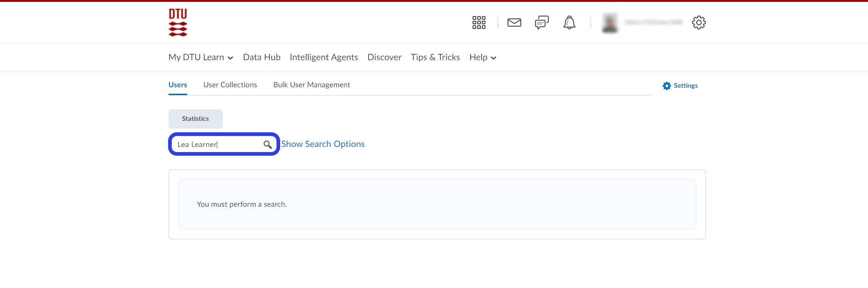
Task: Open Tips & Tricks in navbar
Action: pyautogui.click(x=435, y=57)
